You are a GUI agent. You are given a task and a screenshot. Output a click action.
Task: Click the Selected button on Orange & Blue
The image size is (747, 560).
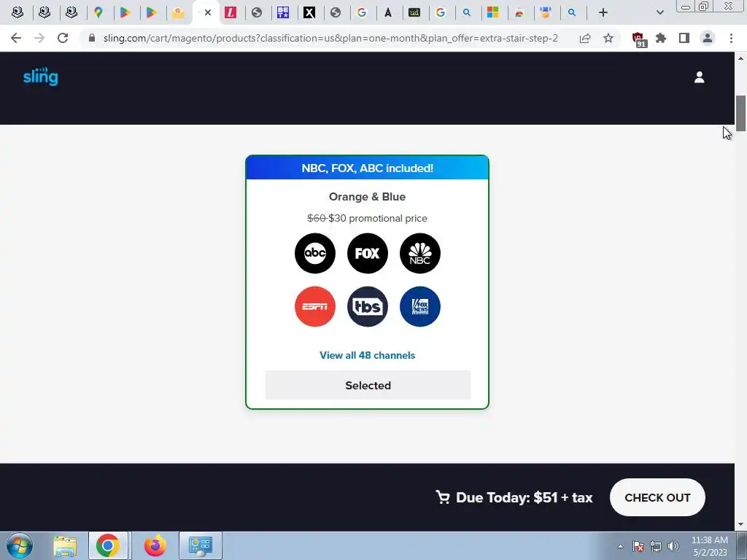click(368, 385)
